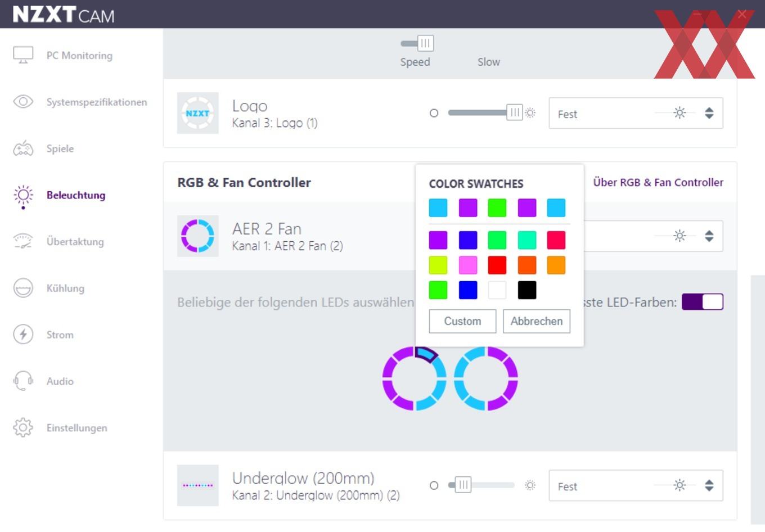Pick the turquoise color swatch

pyautogui.click(x=527, y=240)
